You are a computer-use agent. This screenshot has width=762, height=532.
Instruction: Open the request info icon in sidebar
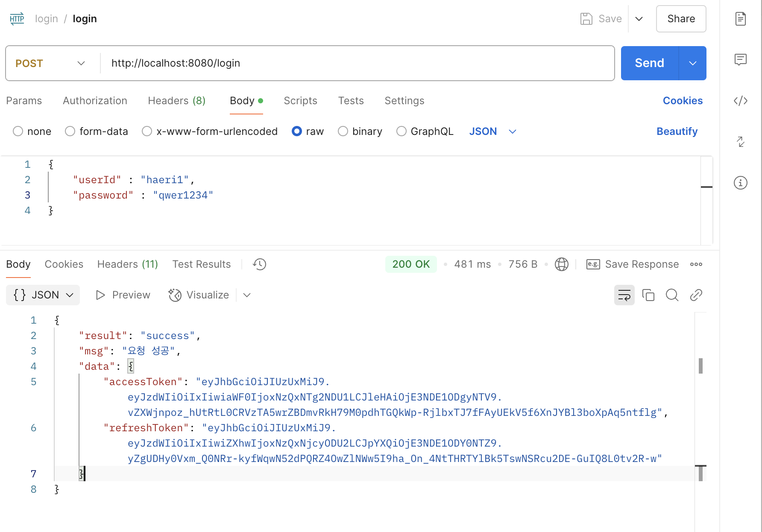741,183
